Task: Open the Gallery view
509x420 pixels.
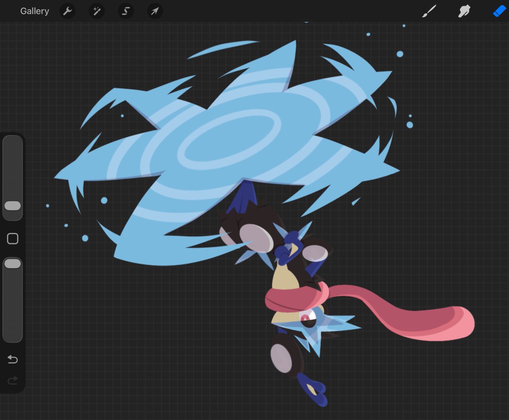Action: [x=34, y=11]
